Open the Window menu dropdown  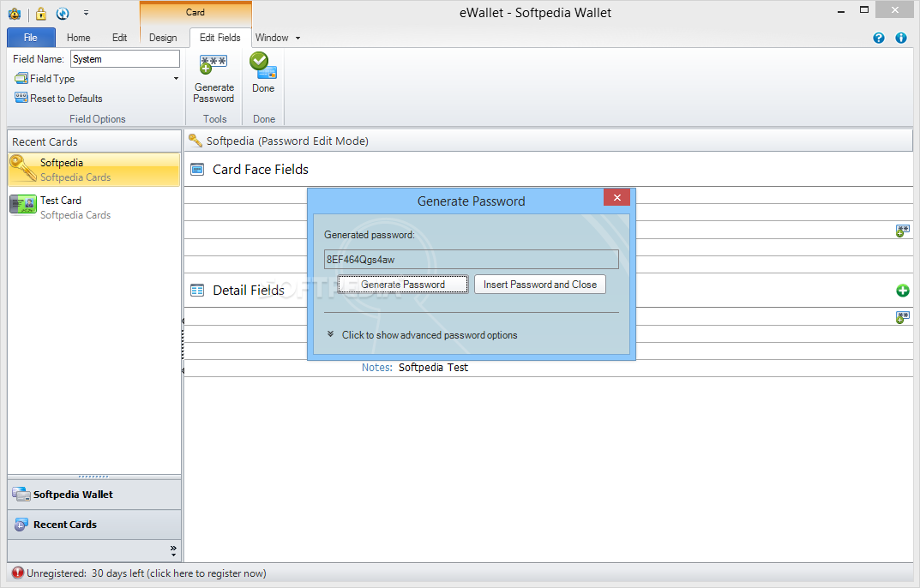(x=278, y=38)
